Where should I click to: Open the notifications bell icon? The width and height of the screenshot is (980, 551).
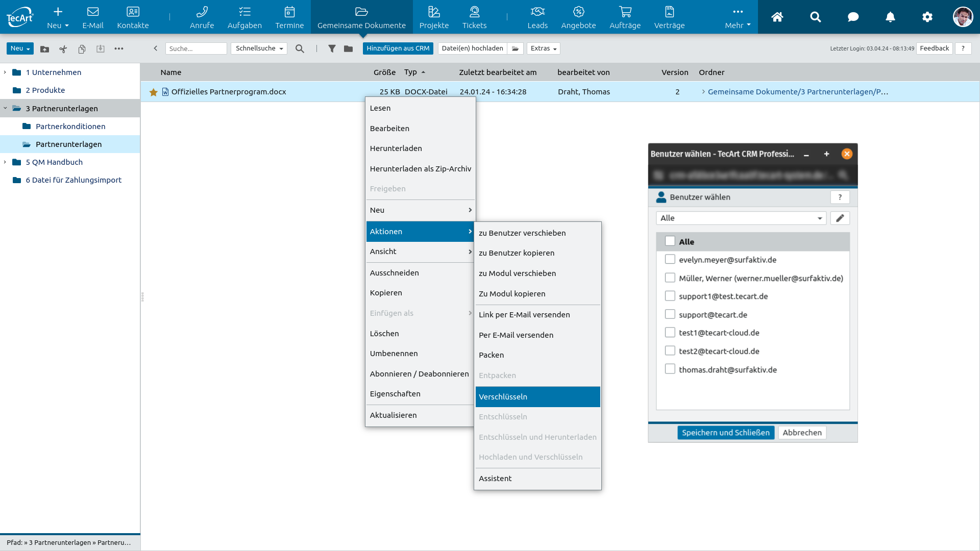(x=890, y=17)
